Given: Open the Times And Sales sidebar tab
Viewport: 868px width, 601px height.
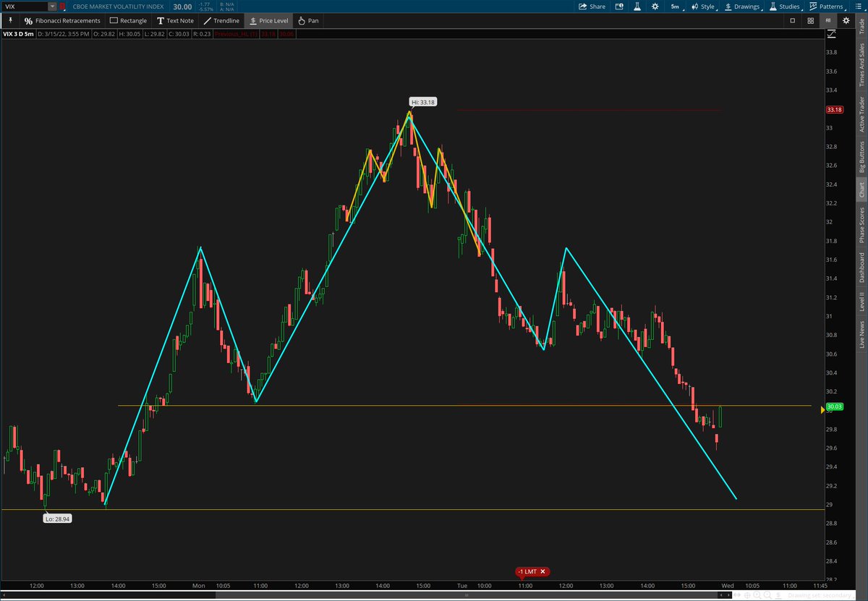Looking at the screenshot, I should coord(861,65).
